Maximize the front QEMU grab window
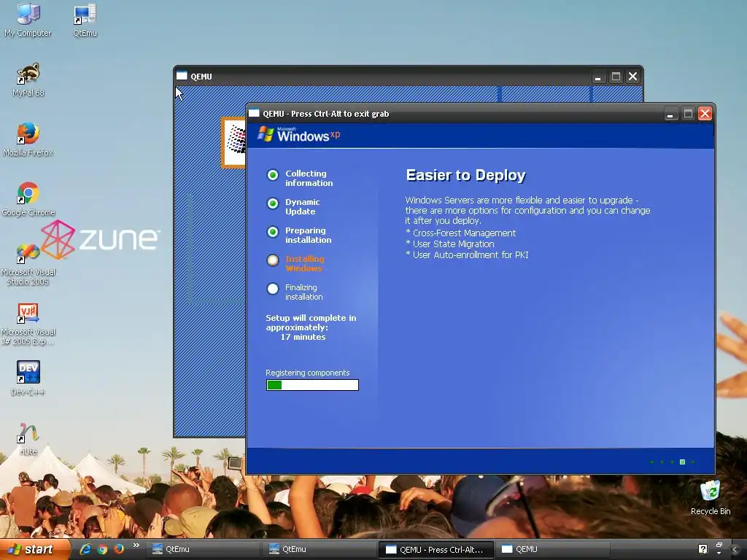747x560 pixels. click(688, 114)
